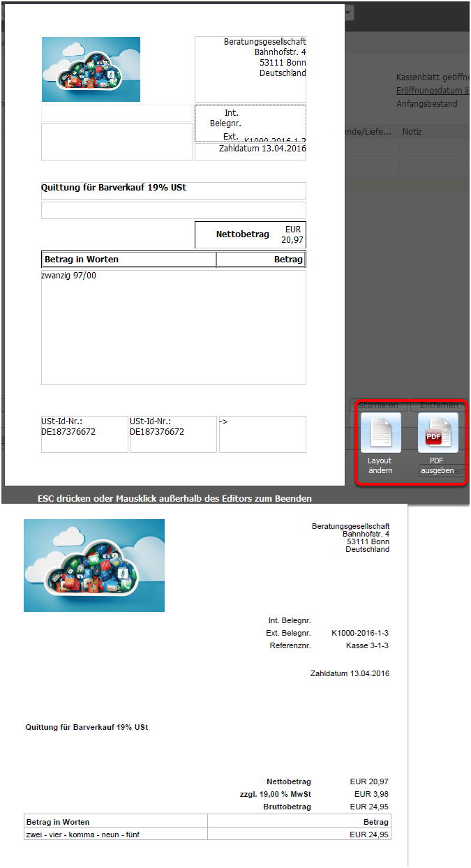471x868 pixels.
Task: Click 'Zahldatum 13.04.2016' in the PDF output
Action: pyautogui.click(x=350, y=673)
